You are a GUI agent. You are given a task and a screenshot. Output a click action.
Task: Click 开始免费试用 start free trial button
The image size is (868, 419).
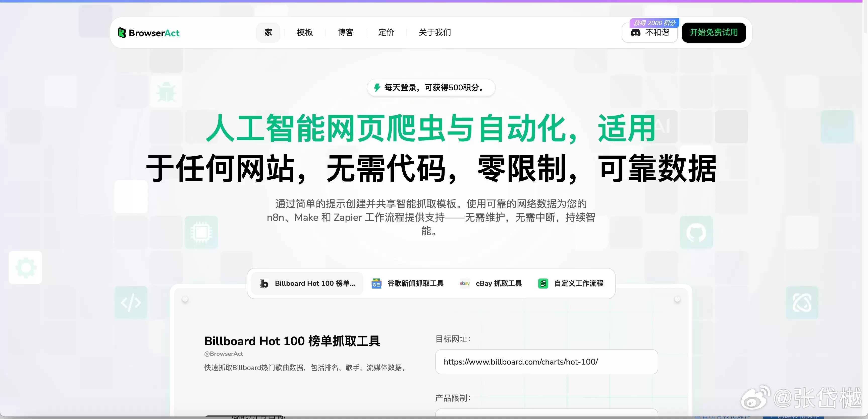(714, 33)
